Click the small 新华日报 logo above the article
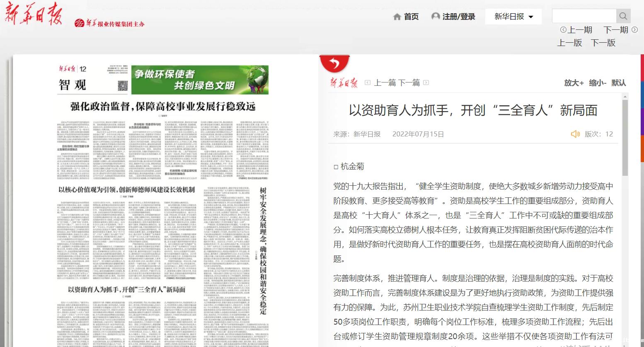The width and height of the screenshot is (644, 347). [x=344, y=83]
